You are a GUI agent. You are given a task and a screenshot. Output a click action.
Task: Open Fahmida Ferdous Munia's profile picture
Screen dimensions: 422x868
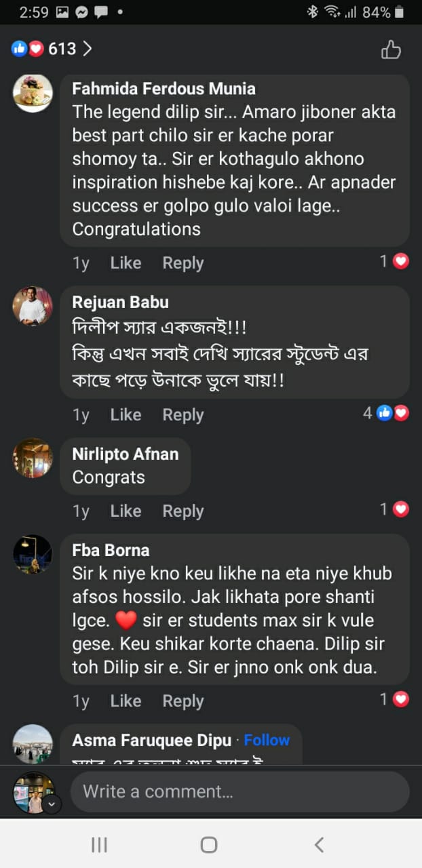click(x=33, y=93)
